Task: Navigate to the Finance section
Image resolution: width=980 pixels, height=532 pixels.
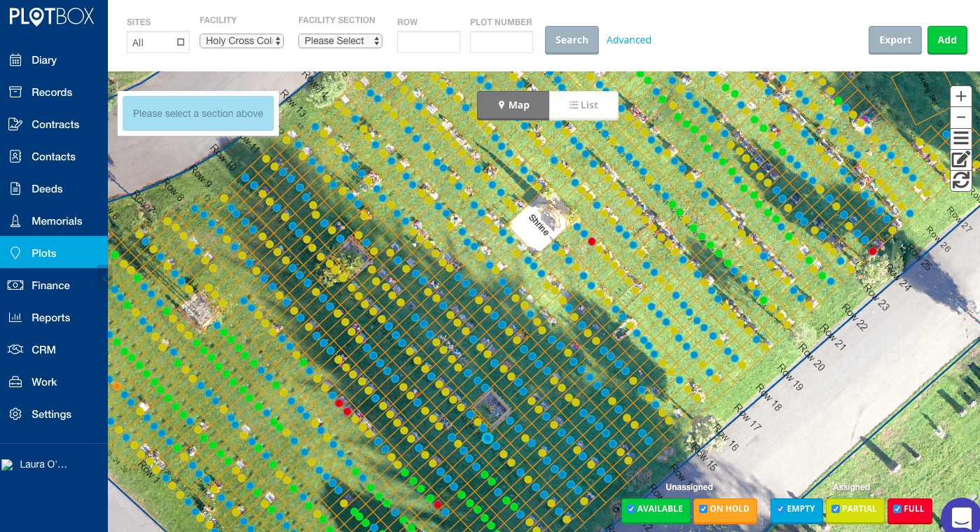Action: point(51,285)
